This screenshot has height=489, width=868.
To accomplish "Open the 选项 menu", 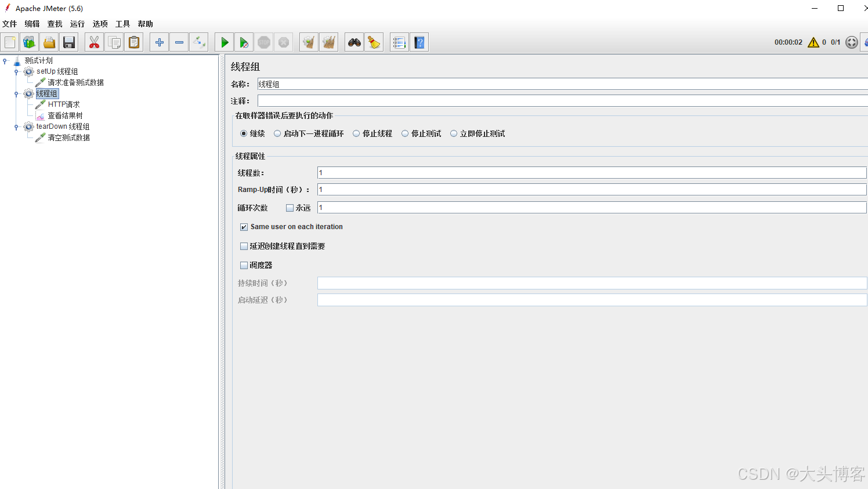I will tap(100, 24).
